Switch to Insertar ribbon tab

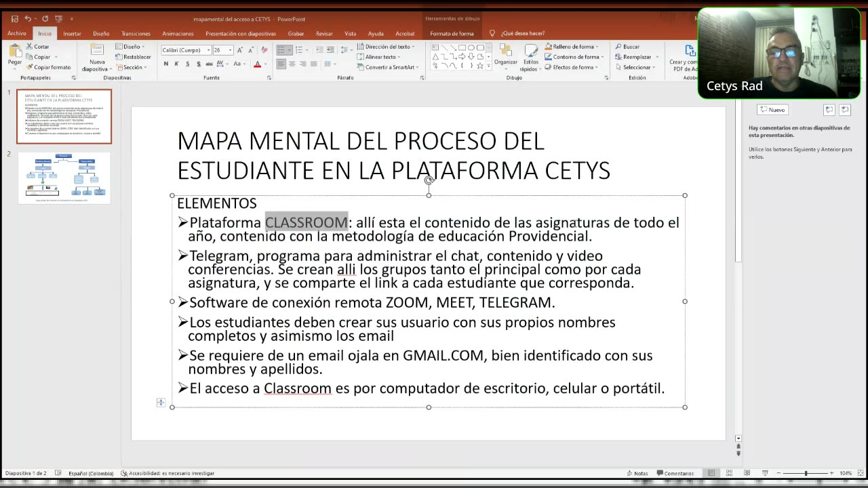72,33
